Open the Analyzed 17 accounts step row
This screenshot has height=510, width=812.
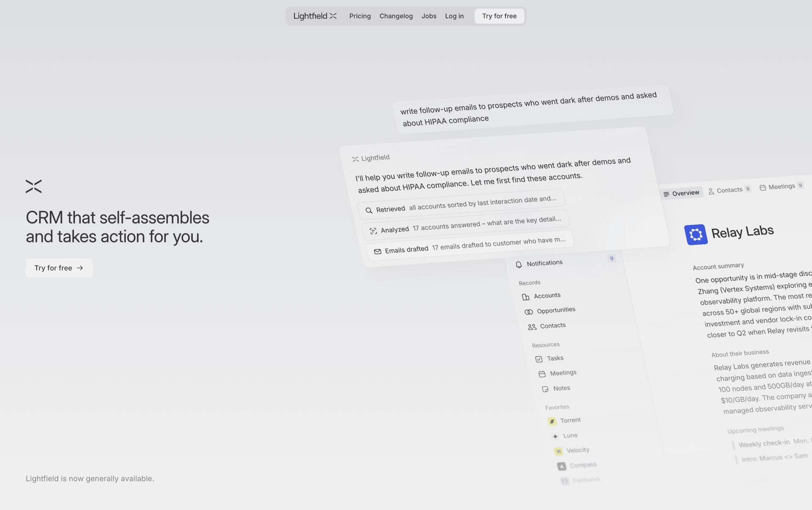[466, 225]
